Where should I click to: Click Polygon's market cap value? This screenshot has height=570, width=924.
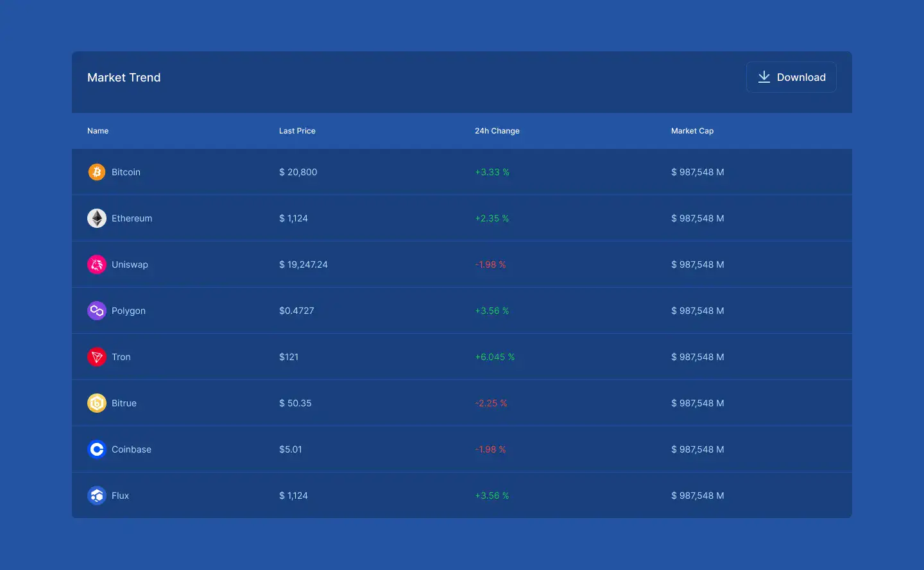[x=697, y=311]
